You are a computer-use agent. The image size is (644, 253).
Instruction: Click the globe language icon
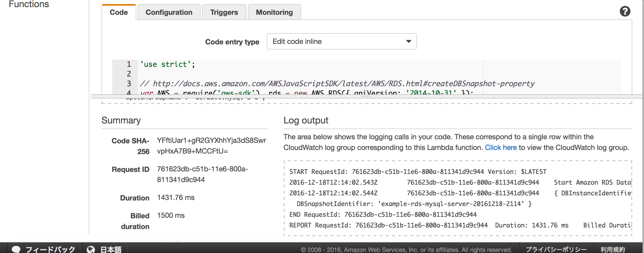coord(91,249)
